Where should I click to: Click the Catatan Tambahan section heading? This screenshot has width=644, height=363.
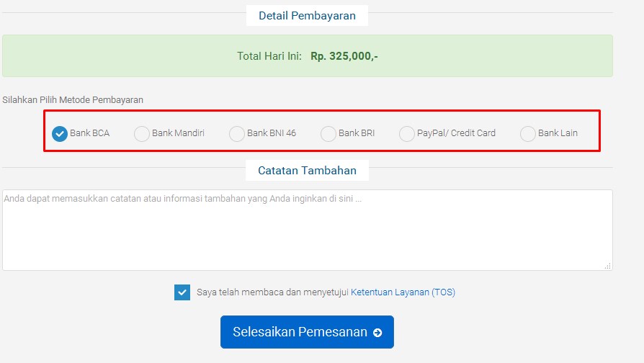[x=307, y=171]
